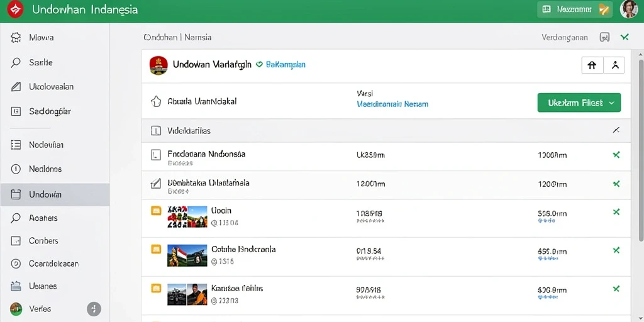
Task: Remove the Kansee fialins row via green X
Action: [x=616, y=289]
